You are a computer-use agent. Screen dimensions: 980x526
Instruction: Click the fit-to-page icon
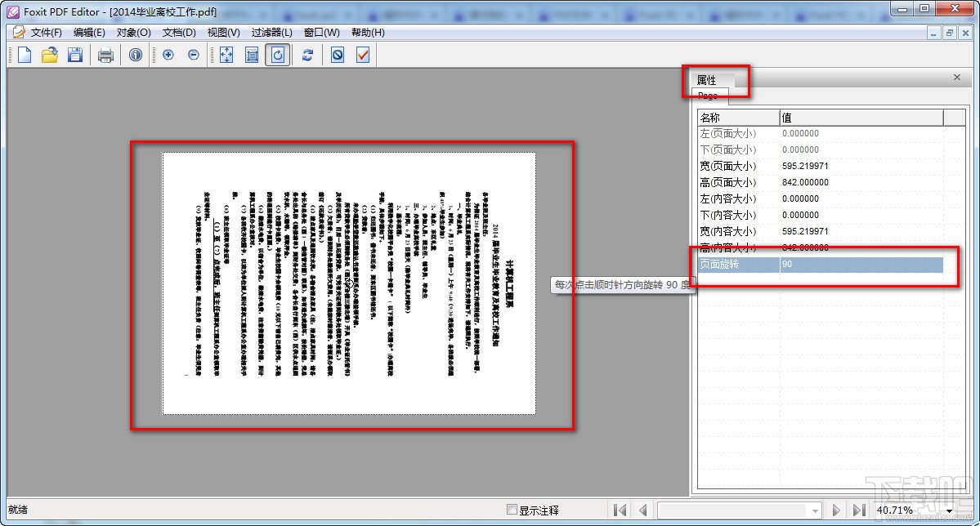(x=226, y=55)
